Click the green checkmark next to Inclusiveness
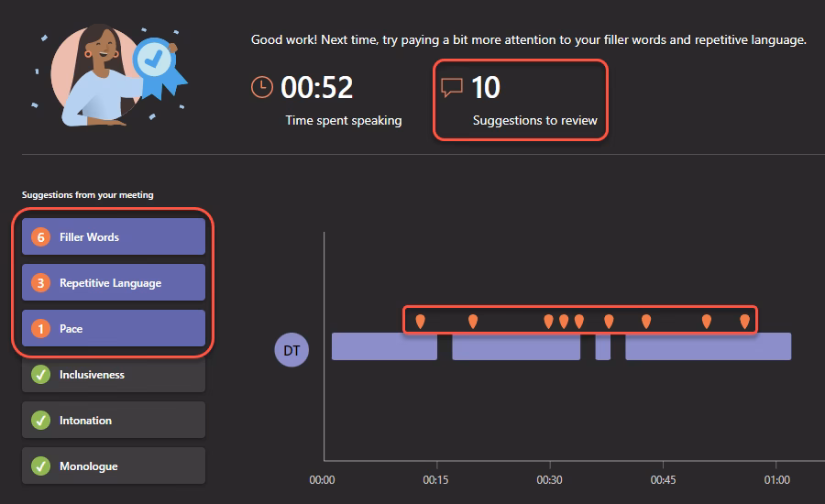This screenshot has height=504, width=825. pos(40,375)
